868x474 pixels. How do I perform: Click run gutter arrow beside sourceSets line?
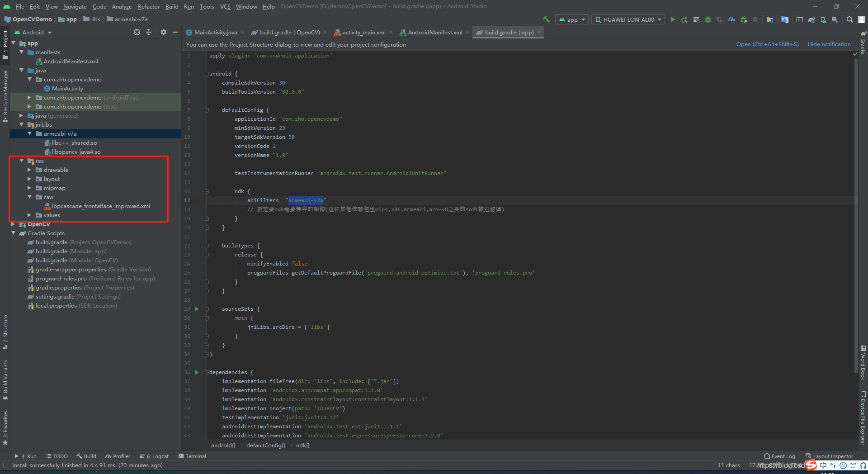click(197, 309)
